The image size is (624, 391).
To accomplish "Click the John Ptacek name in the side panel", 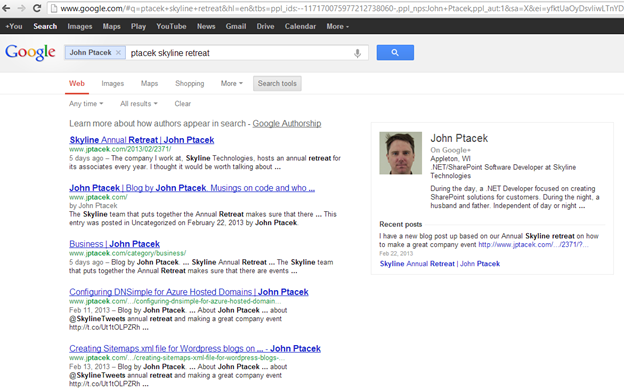I will click(x=459, y=138).
